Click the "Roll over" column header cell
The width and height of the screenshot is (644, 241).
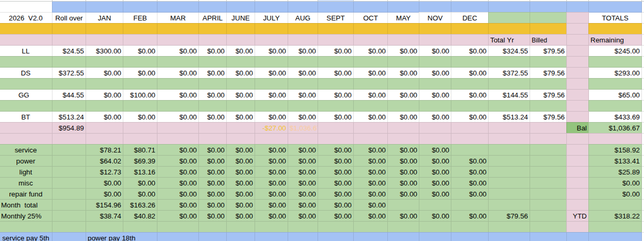[x=69, y=18]
